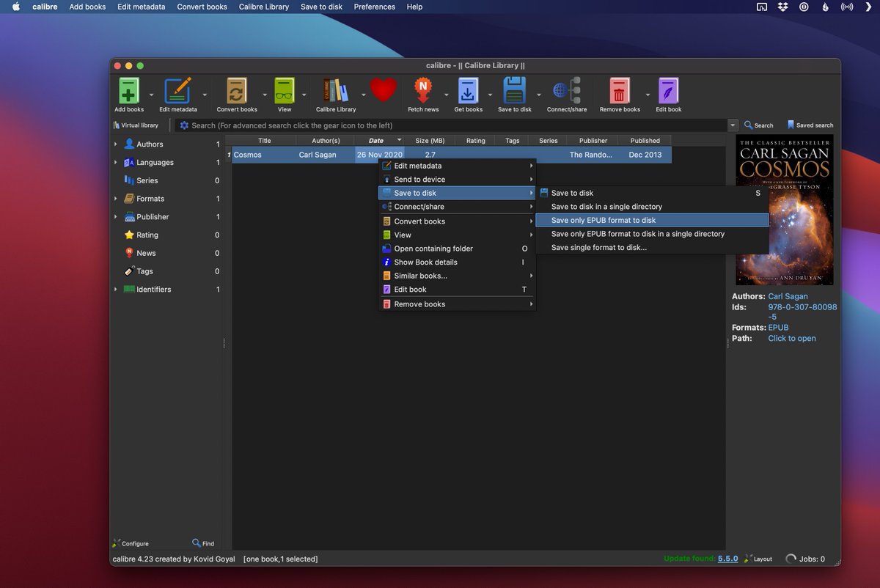This screenshot has height=588, width=880.
Task: Follow the 5.5.0 update link
Action: click(727, 559)
